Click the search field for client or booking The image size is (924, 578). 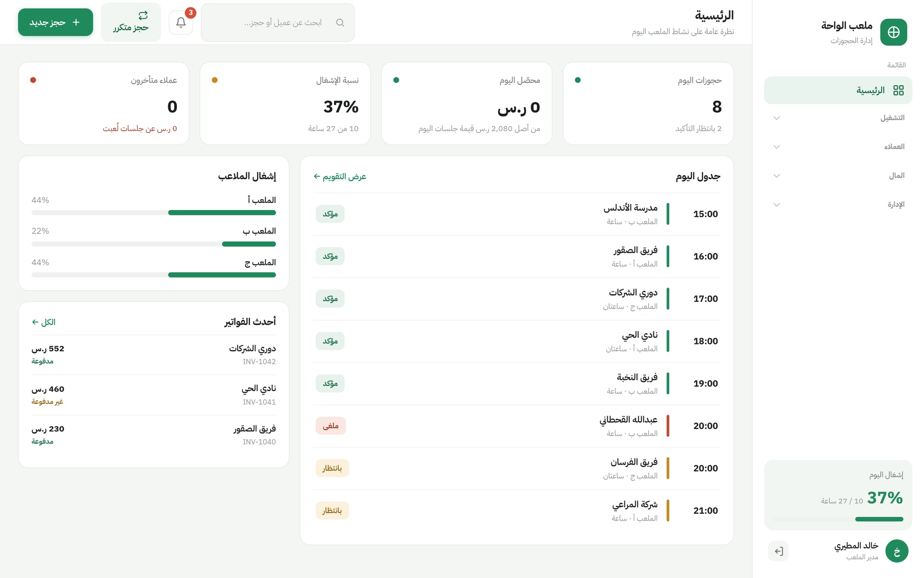[278, 23]
